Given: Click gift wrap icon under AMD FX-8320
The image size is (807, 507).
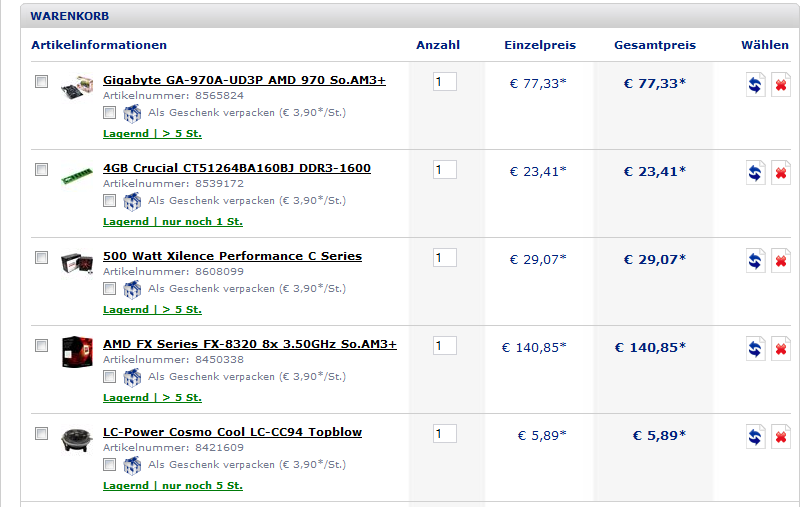Looking at the screenshot, I should point(132,377).
